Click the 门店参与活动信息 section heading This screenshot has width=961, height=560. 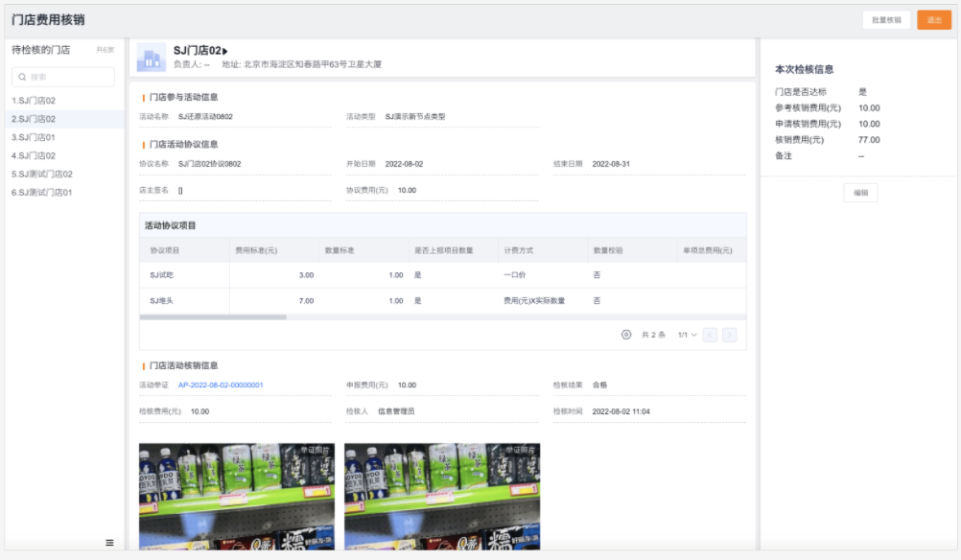184,97
